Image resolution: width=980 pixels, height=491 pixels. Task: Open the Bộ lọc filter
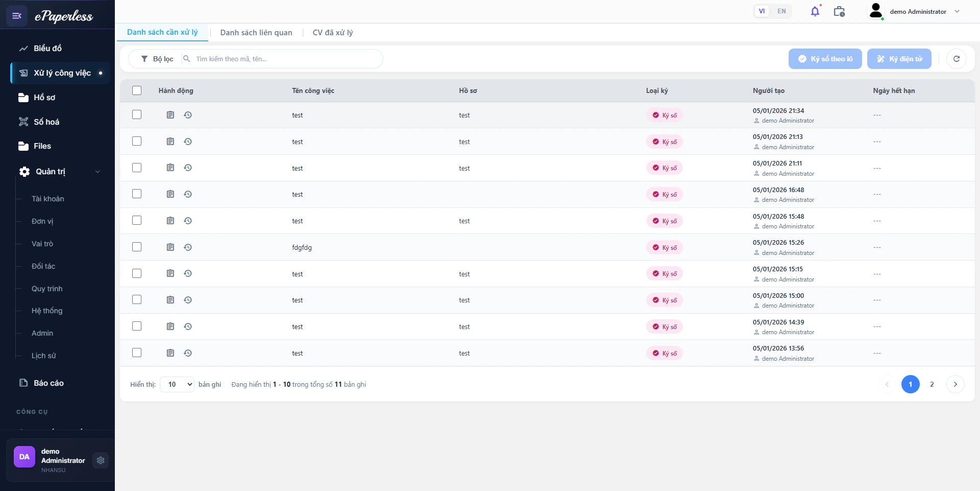(157, 59)
